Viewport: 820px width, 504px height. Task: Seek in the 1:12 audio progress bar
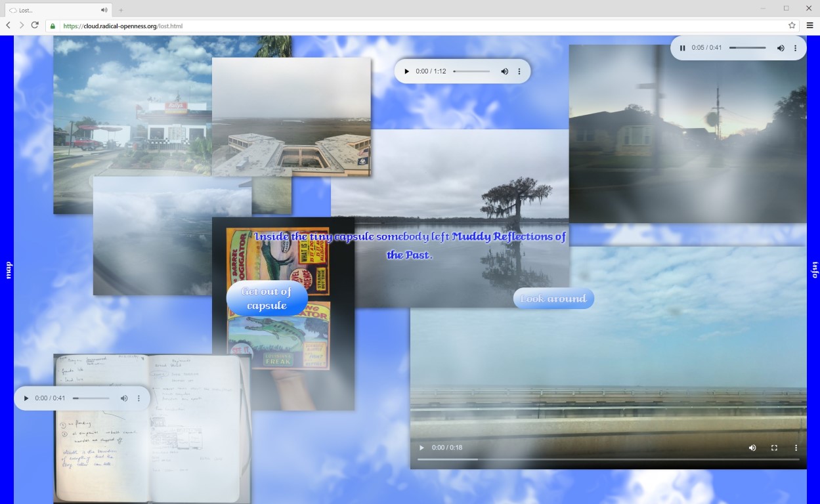click(x=471, y=71)
